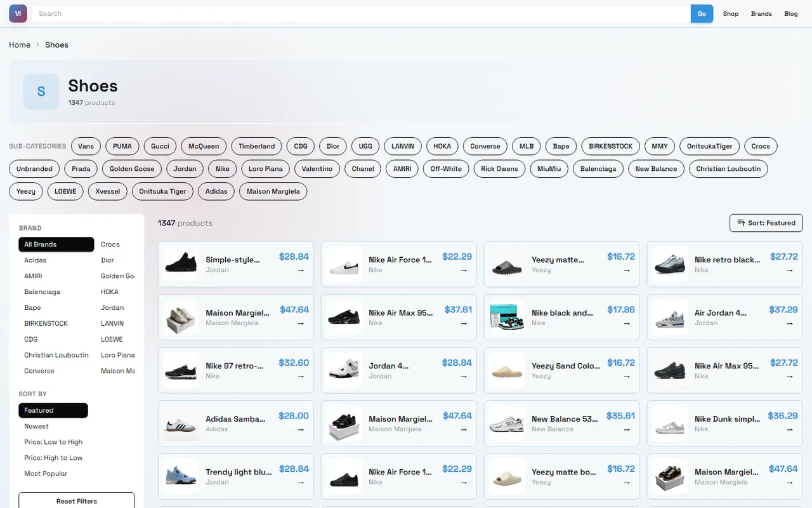Open the Yeezy Sand Color slide thumbnail
Screen dimensions: 812x508
(507, 370)
